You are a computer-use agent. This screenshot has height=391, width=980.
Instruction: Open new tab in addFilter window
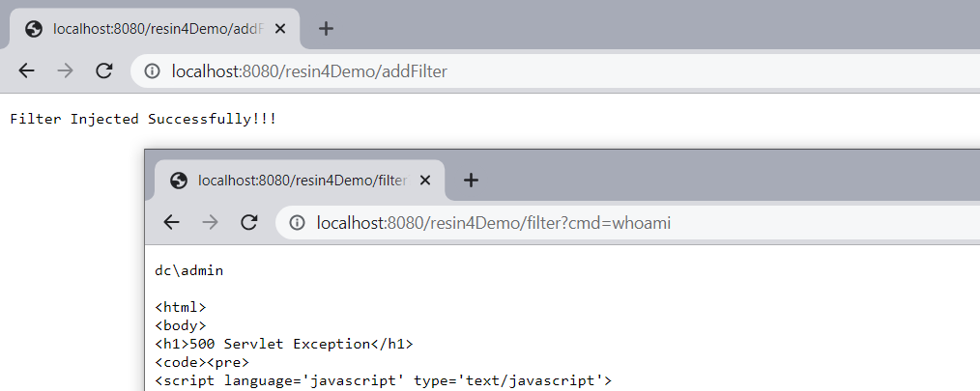tap(326, 29)
